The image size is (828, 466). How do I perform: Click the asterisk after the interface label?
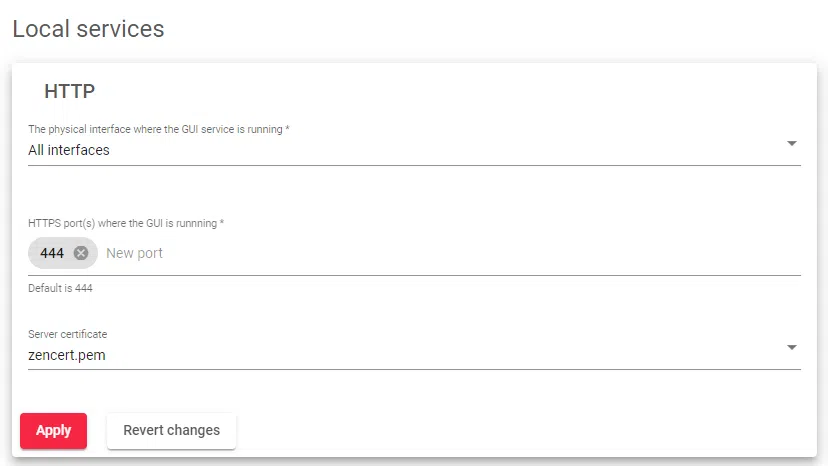288,129
